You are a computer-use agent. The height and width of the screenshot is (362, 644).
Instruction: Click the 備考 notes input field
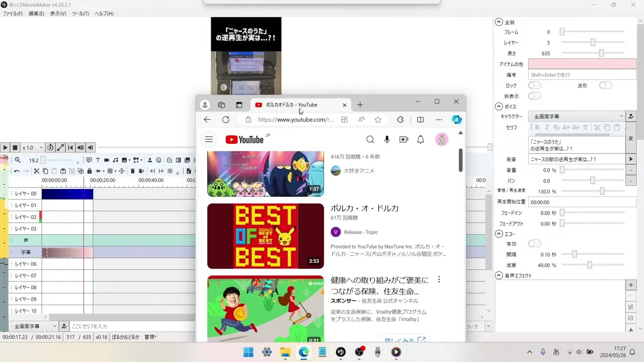[x=582, y=74]
